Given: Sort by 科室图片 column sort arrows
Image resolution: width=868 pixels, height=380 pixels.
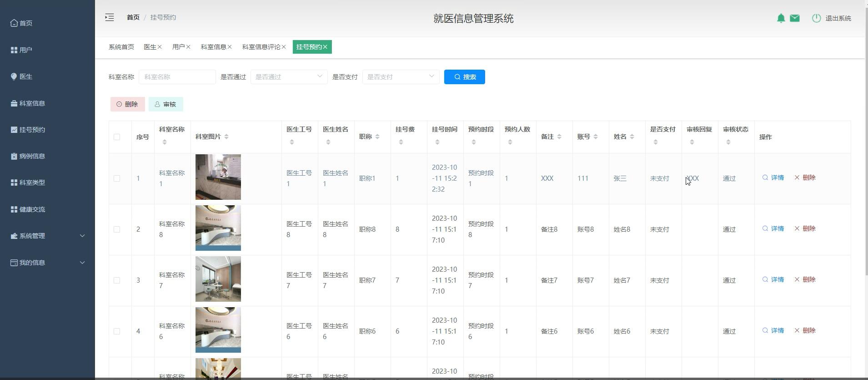Looking at the screenshot, I should point(226,137).
